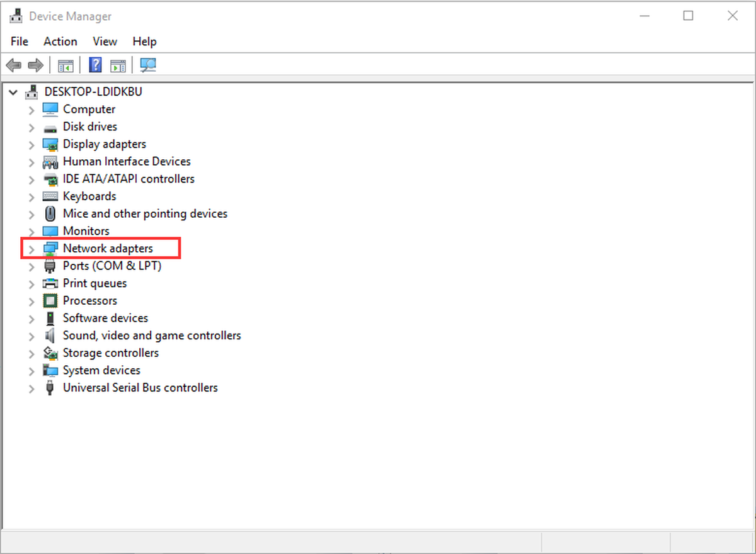Expand the Human Interface Devices arrow
Image resolution: width=756 pixels, height=554 pixels.
pos(31,162)
